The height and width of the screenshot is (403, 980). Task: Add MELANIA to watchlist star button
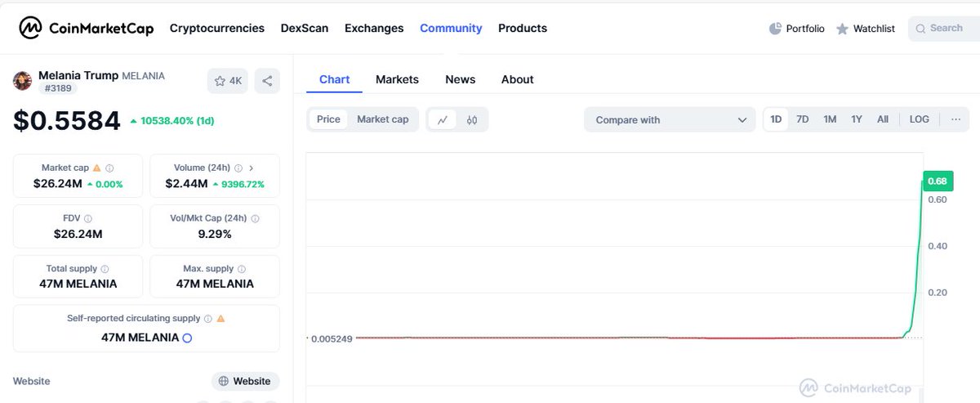coord(228,81)
